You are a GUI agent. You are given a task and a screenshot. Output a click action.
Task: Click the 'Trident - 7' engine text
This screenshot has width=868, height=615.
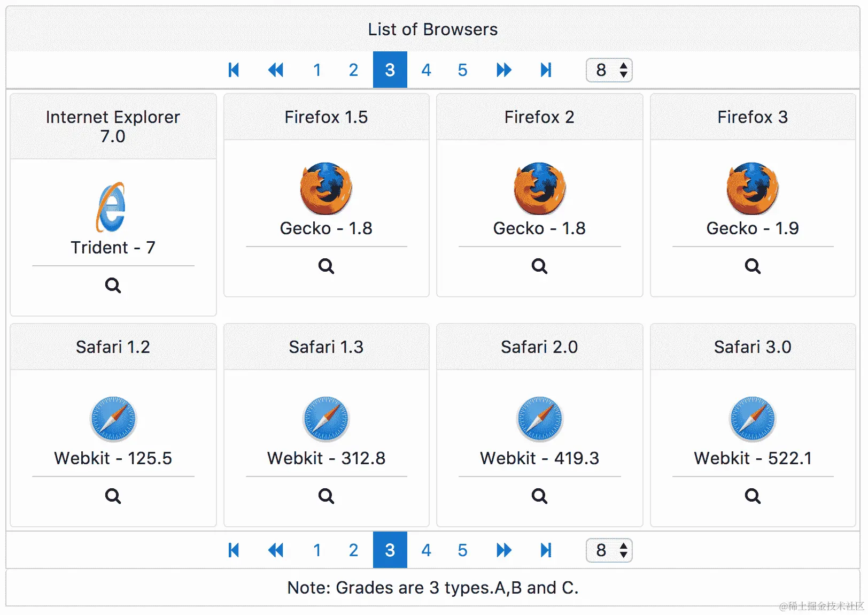point(113,248)
